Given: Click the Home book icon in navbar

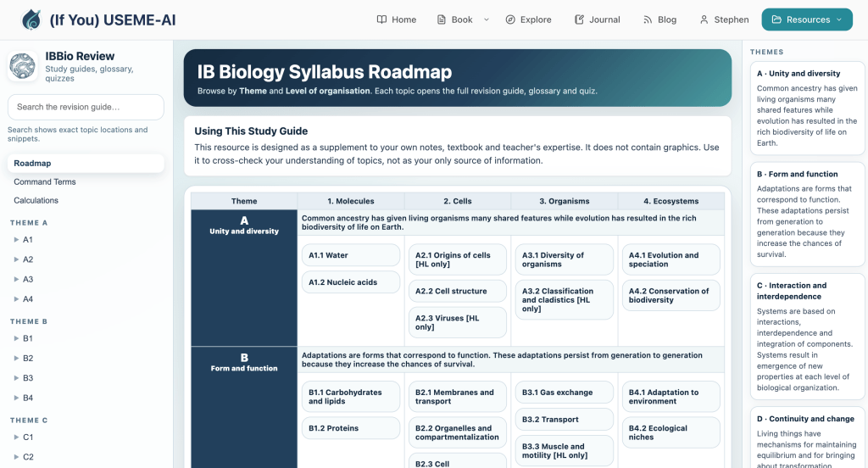Looking at the screenshot, I should point(381,19).
